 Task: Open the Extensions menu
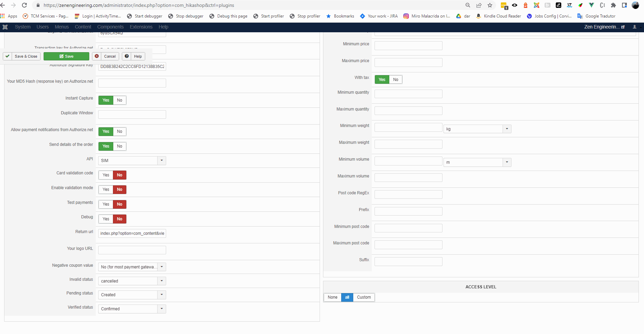141,27
